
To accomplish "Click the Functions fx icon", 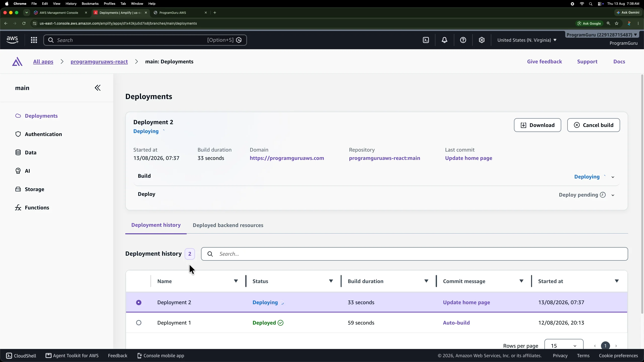I will click(18, 207).
